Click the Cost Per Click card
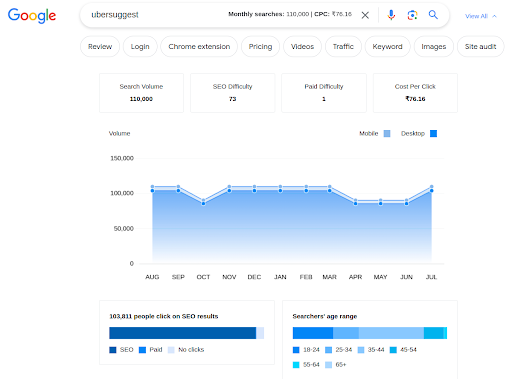512x379 pixels. pyautogui.click(x=415, y=93)
